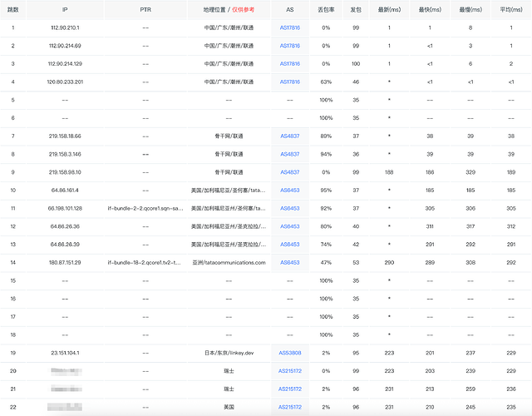This screenshot has width=532, height=416.
Task: Click location 亚洲/tatacommunications.com
Action: click(x=229, y=263)
